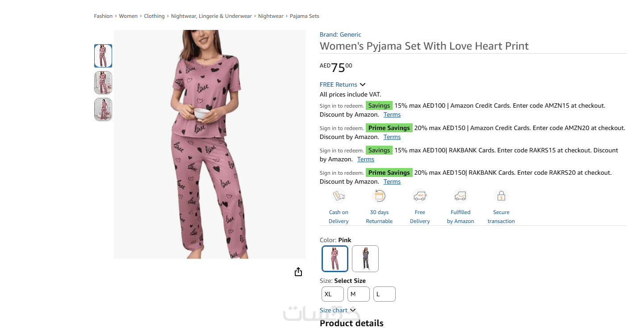
Task: Open Terms link for RAKRS20 offer
Action: (x=392, y=181)
